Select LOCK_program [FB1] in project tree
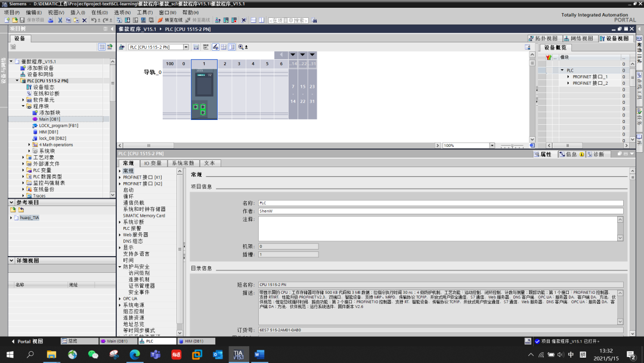The image size is (644, 363). pyautogui.click(x=58, y=125)
